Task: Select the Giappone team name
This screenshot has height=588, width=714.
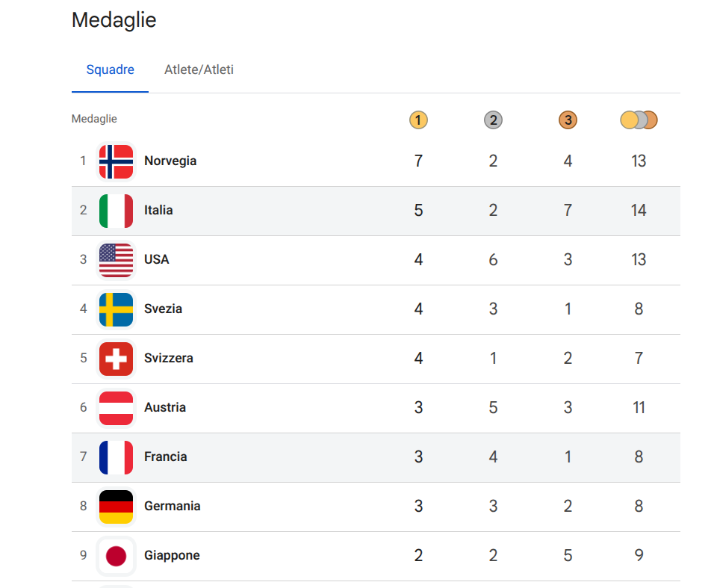Action: pos(172,555)
